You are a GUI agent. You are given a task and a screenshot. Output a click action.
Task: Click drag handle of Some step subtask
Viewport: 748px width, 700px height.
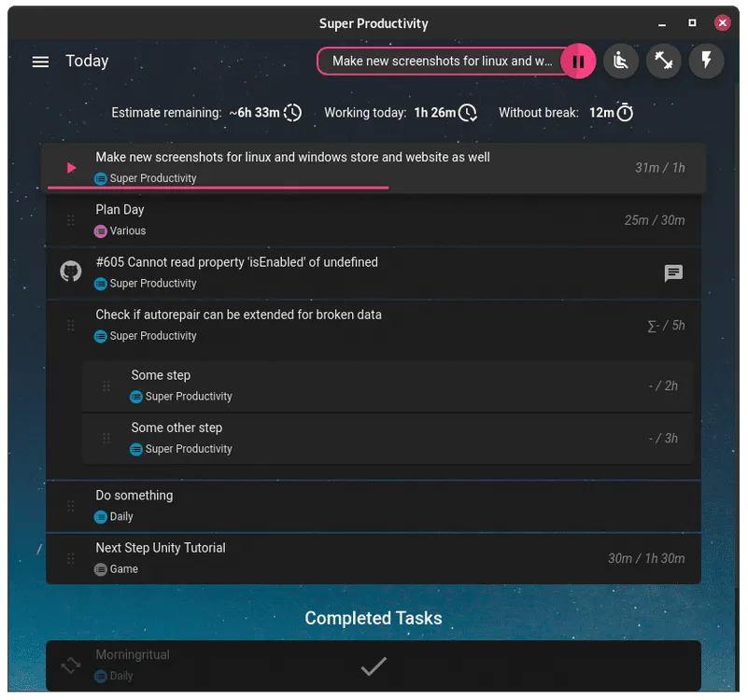pyautogui.click(x=106, y=385)
